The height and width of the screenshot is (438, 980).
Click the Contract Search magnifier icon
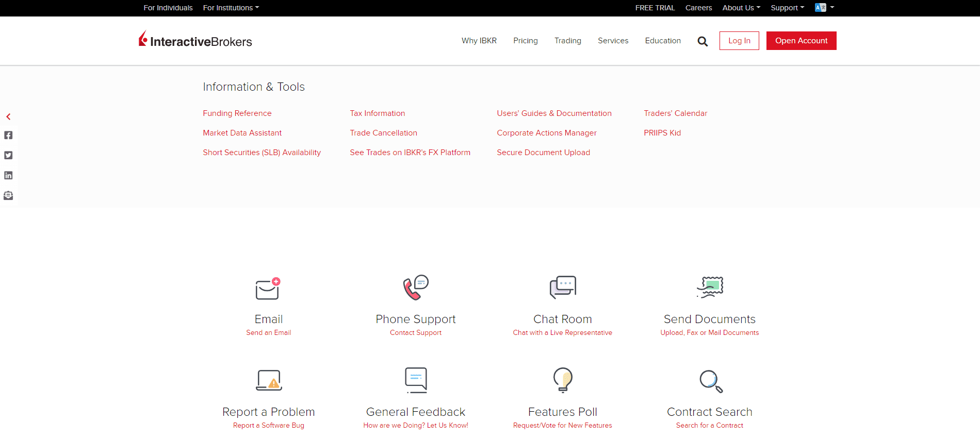(x=711, y=381)
